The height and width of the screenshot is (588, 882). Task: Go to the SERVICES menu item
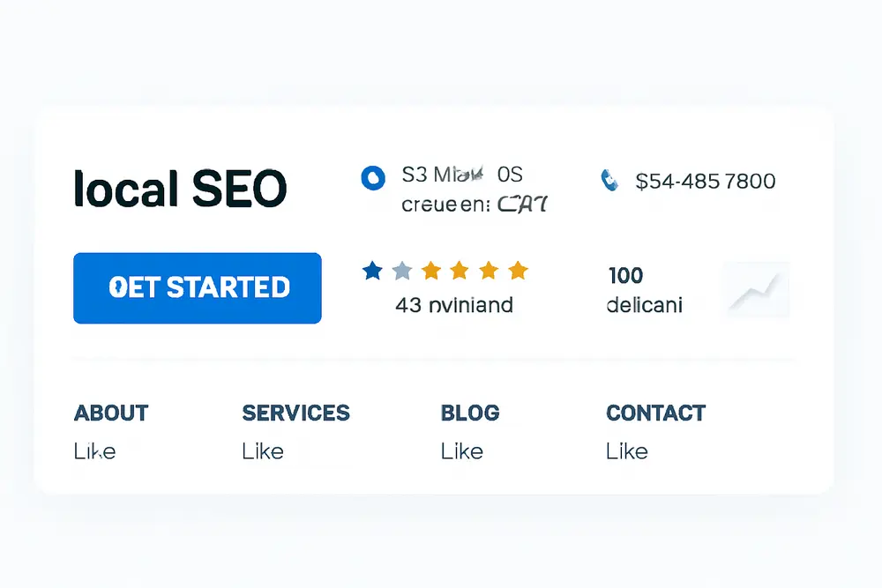pyautogui.click(x=295, y=413)
